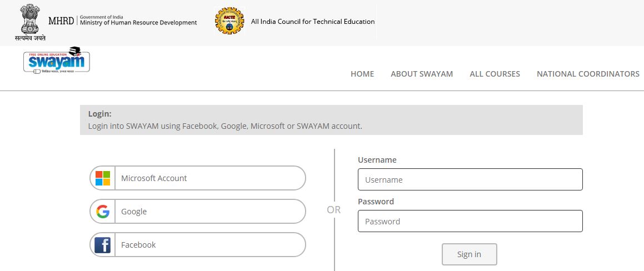644x271 pixels.
Task: Click All India Council for Technical Education text
Action: [313, 21]
